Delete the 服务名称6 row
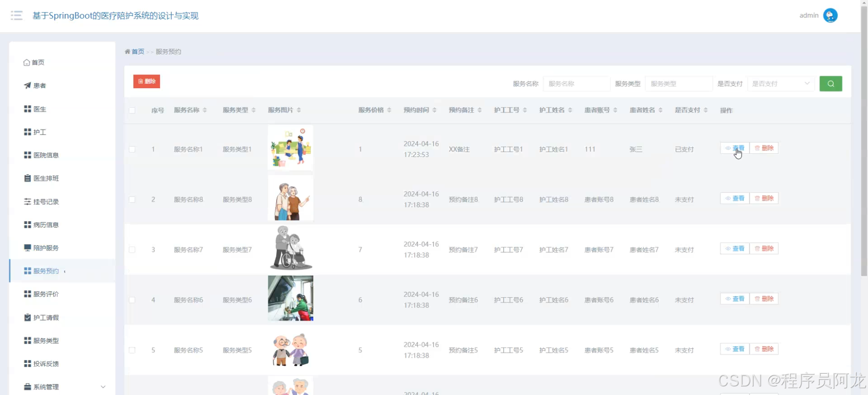The image size is (868, 395). tap(764, 299)
